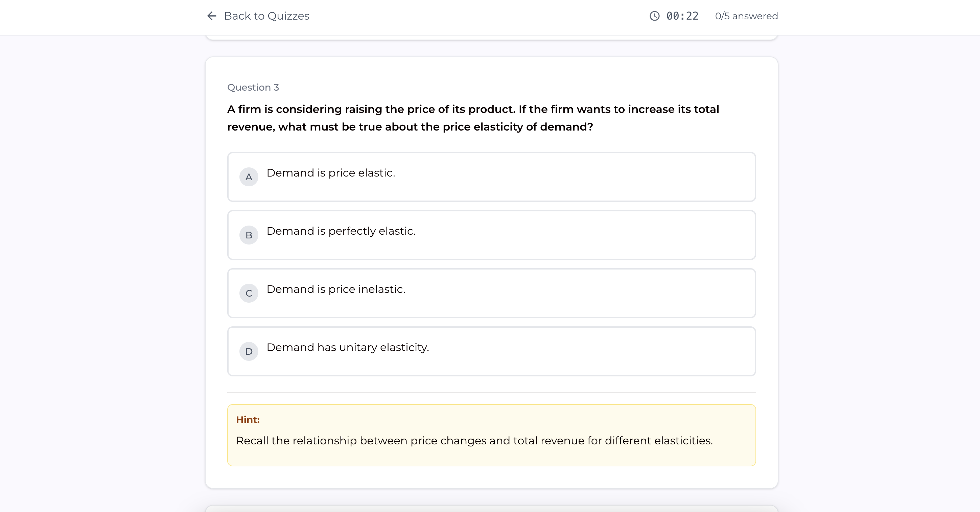Expand the Hint section
Image resolution: width=980 pixels, height=512 pixels.
click(248, 420)
